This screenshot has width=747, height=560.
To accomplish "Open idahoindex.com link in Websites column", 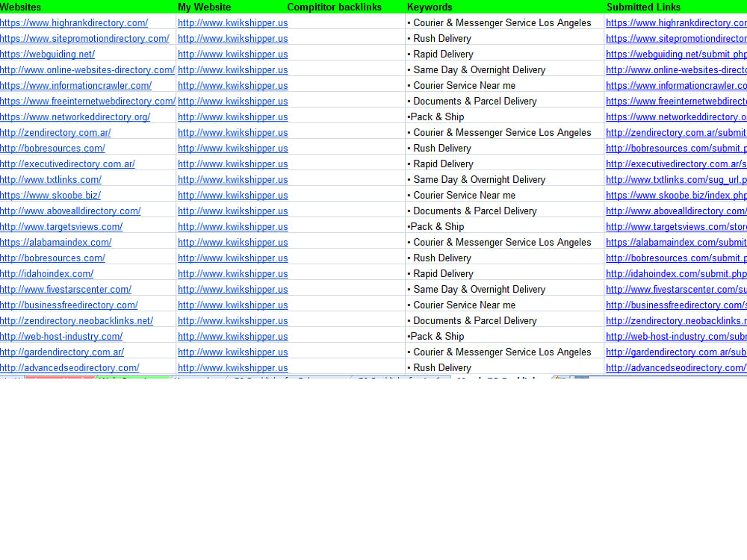I will pyautogui.click(x=46, y=274).
